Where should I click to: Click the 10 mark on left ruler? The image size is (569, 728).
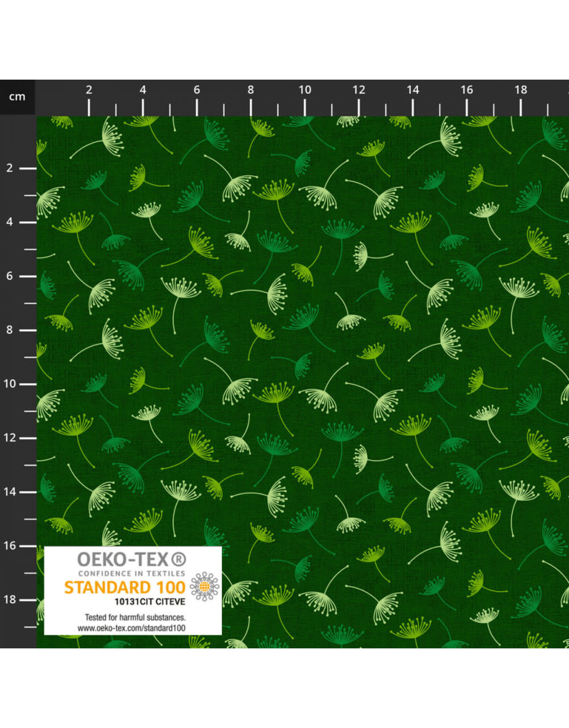pyautogui.click(x=10, y=384)
